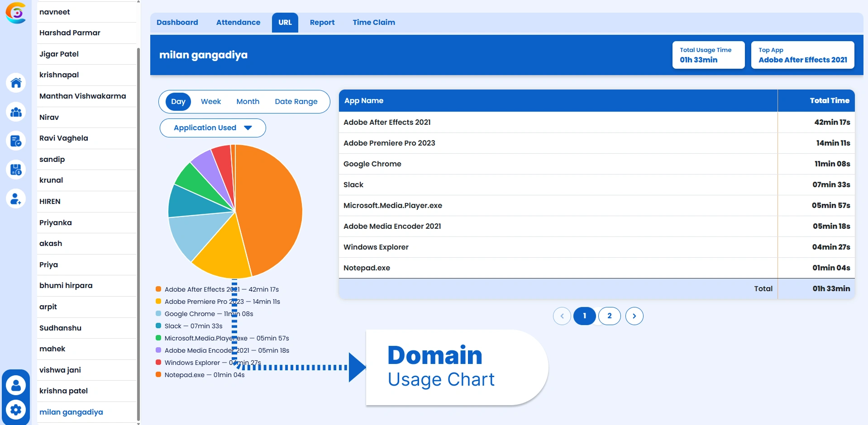Switch to the Week view toggle

pyautogui.click(x=210, y=101)
